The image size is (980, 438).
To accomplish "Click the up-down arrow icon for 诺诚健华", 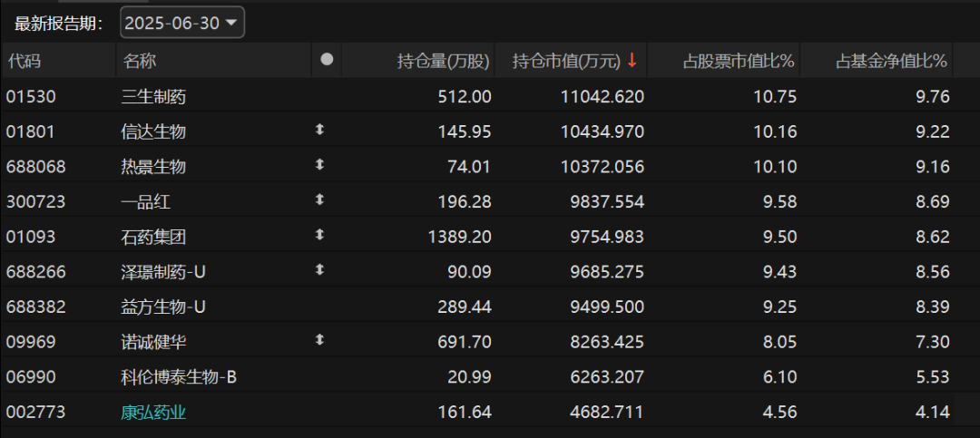I will (x=319, y=340).
